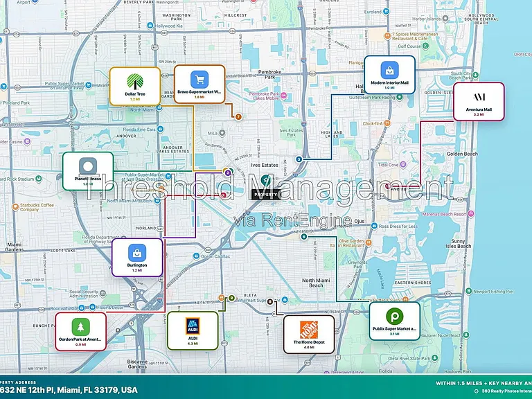Click the 'Ives Estates' map label
Viewport: 532px width, 399px height.
[x=265, y=166]
